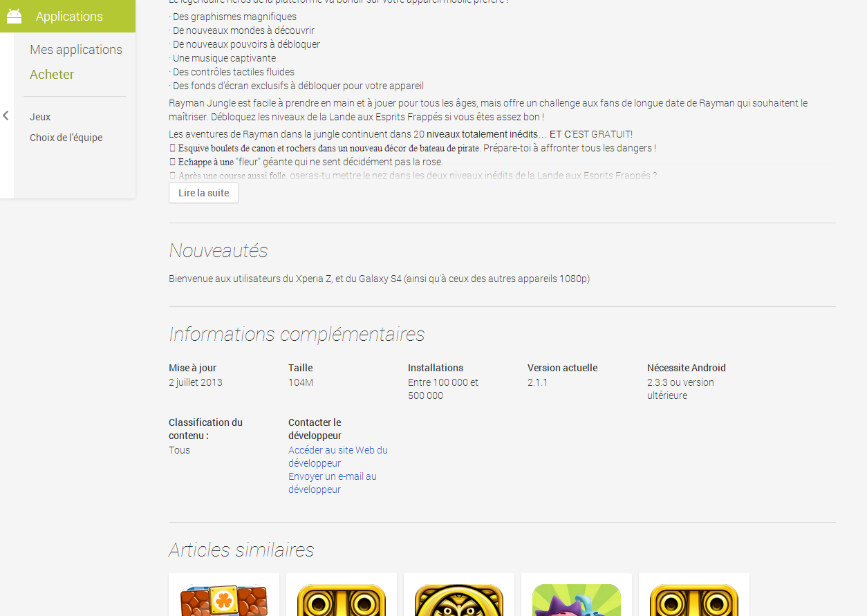Open the Jeux category
Viewport: 867px width, 616px height.
point(40,117)
